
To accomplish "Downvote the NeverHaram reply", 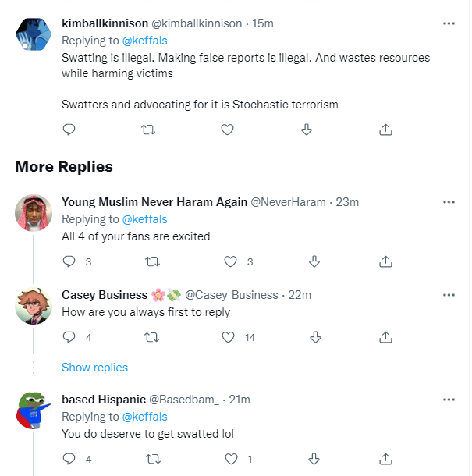I will [315, 261].
